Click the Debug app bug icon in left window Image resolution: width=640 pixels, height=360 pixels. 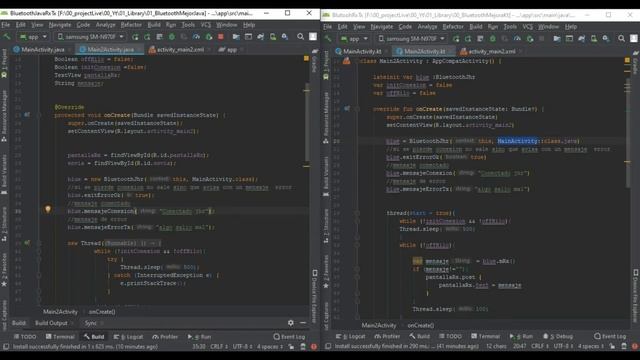[172, 37]
